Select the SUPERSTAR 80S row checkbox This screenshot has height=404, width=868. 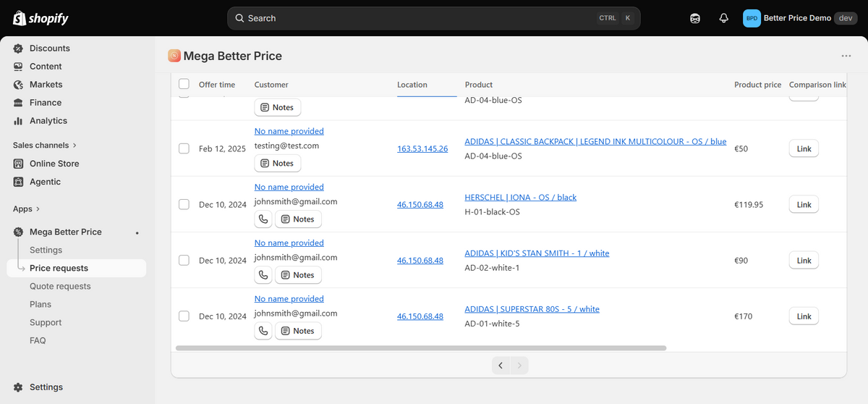point(184,316)
